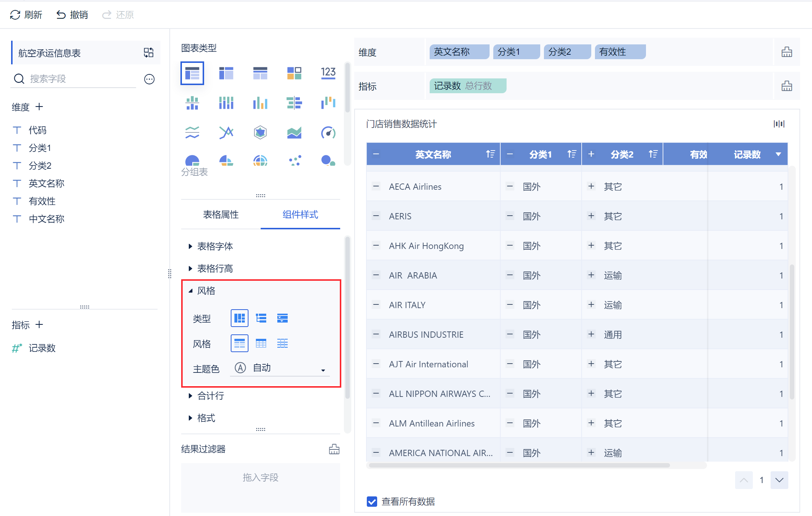Select the 分类1 dimension pill
The image size is (812, 516).
coord(517,52)
